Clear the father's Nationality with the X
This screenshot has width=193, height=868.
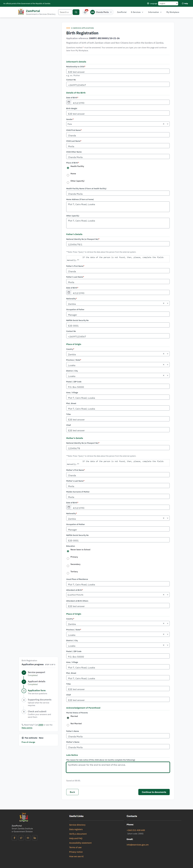[x=164, y=303]
